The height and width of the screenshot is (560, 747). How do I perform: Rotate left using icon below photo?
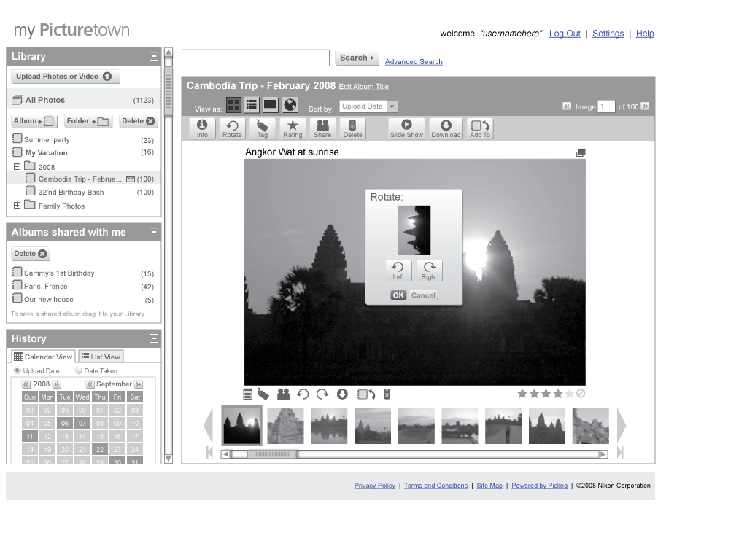(303, 394)
